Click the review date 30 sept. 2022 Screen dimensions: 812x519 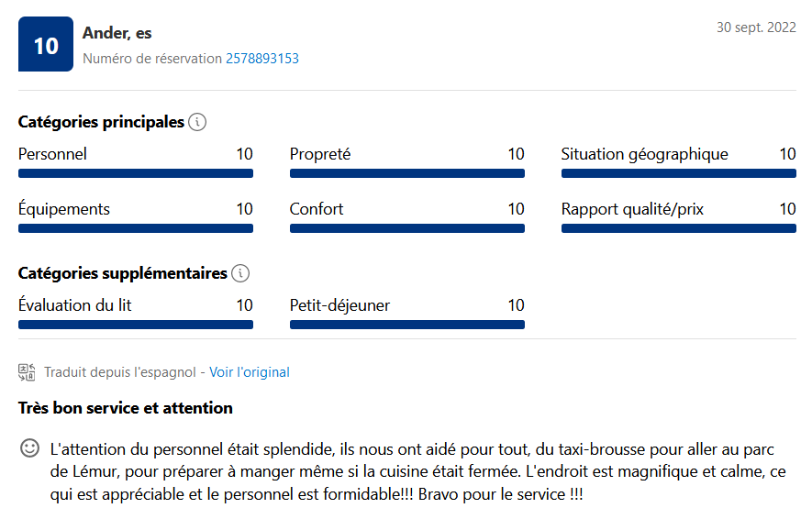756,28
